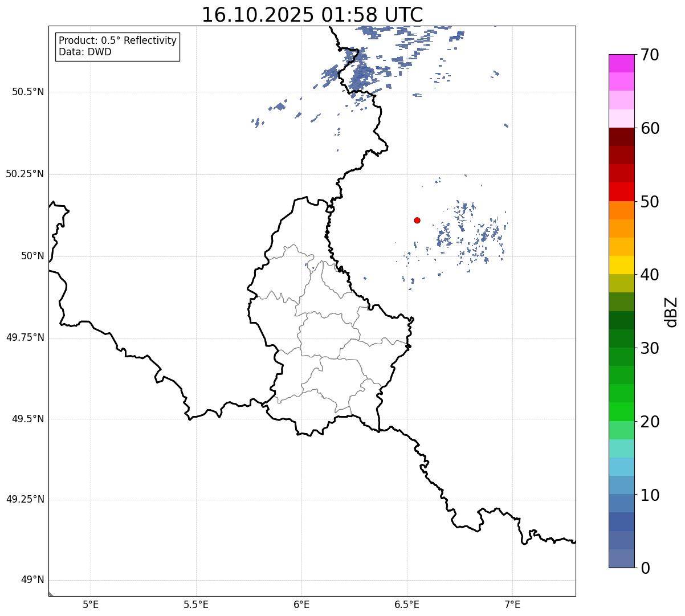Click colorbar tick label 10

(649, 495)
